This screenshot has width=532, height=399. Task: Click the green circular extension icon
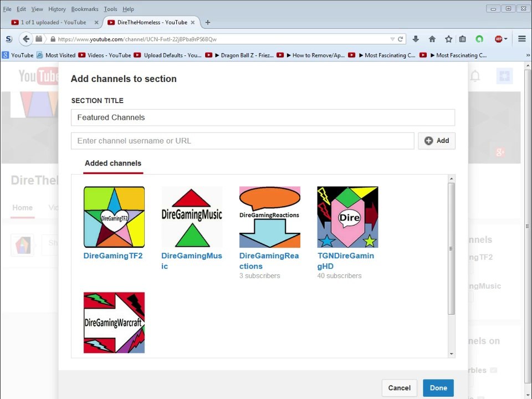pos(479,39)
